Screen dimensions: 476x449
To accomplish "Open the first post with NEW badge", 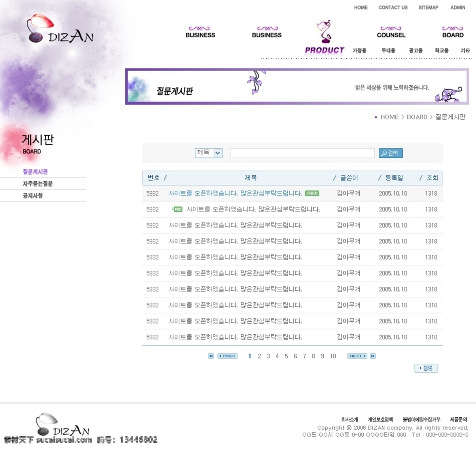I will click(235, 194).
